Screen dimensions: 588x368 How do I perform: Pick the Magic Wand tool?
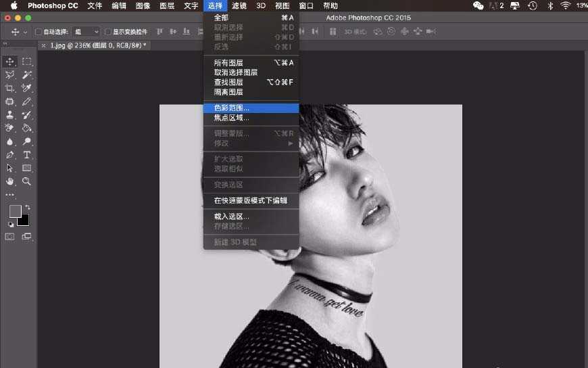pos(27,75)
